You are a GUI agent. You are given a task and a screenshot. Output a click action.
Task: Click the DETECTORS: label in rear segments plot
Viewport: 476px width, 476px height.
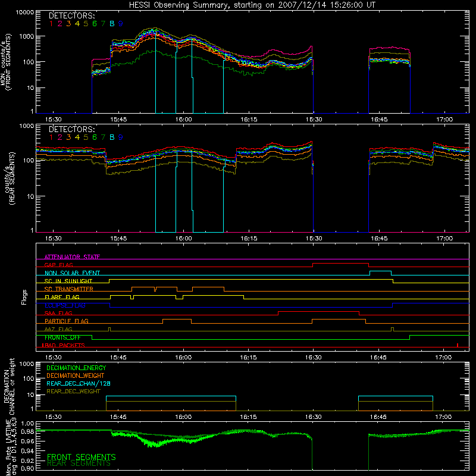[72, 129]
